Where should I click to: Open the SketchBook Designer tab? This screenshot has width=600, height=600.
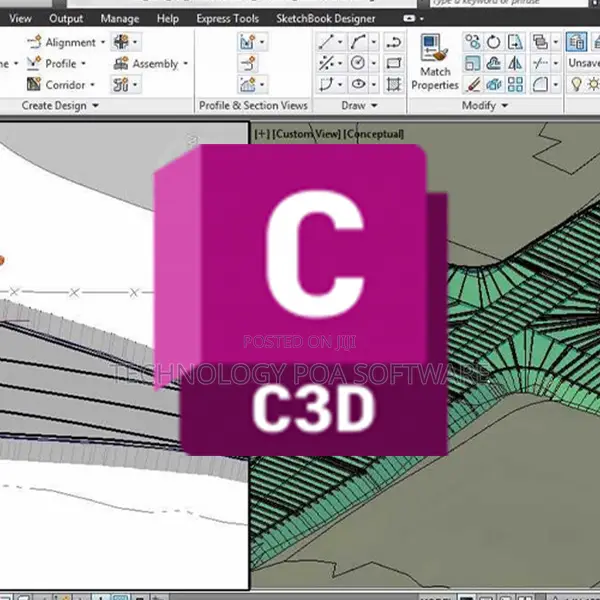tap(326, 18)
